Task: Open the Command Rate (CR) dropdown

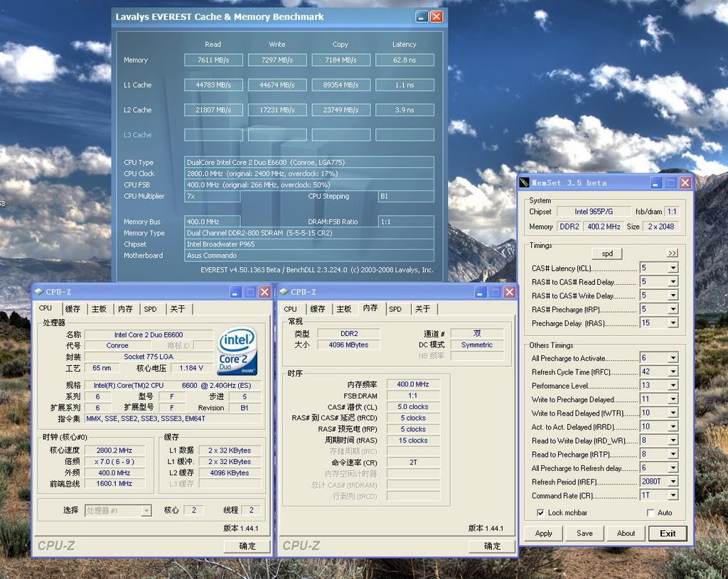Action: tap(673, 495)
